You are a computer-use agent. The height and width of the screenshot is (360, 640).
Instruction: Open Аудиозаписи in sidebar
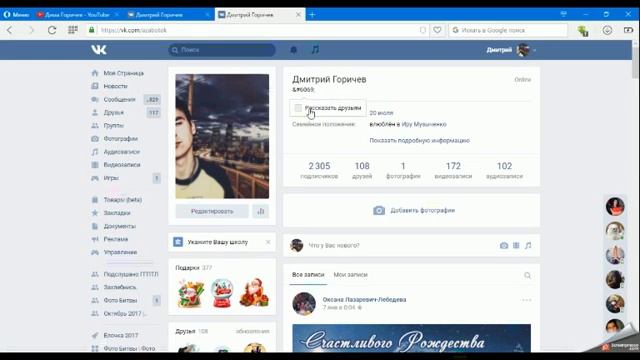(122, 151)
